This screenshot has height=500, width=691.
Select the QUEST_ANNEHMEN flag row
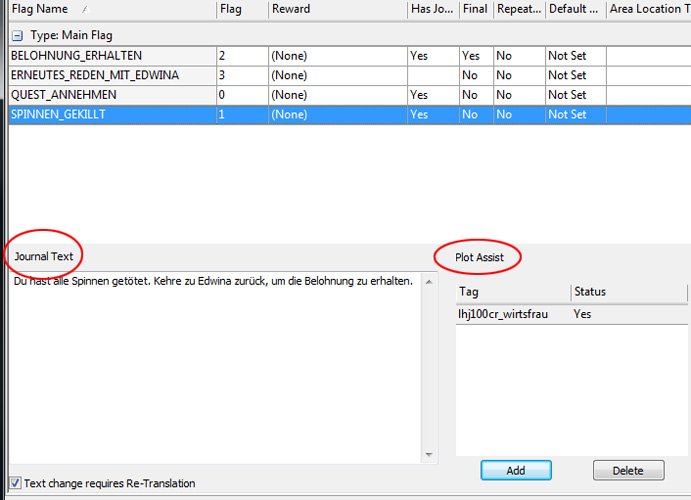click(x=63, y=95)
